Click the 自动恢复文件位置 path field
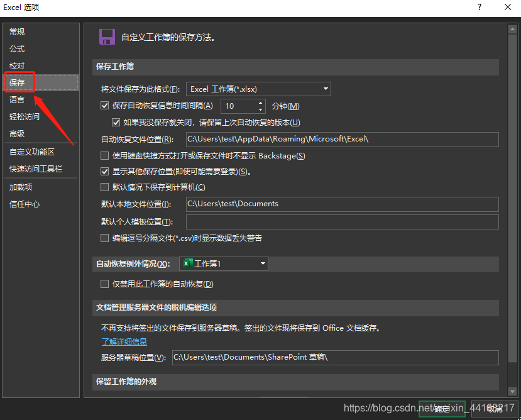Screen dimensions: 521x420 [343, 140]
